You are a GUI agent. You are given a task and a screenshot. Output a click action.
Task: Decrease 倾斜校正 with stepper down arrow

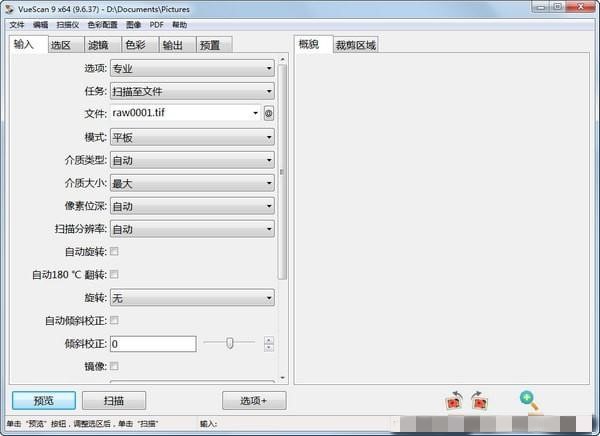pyautogui.click(x=269, y=348)
